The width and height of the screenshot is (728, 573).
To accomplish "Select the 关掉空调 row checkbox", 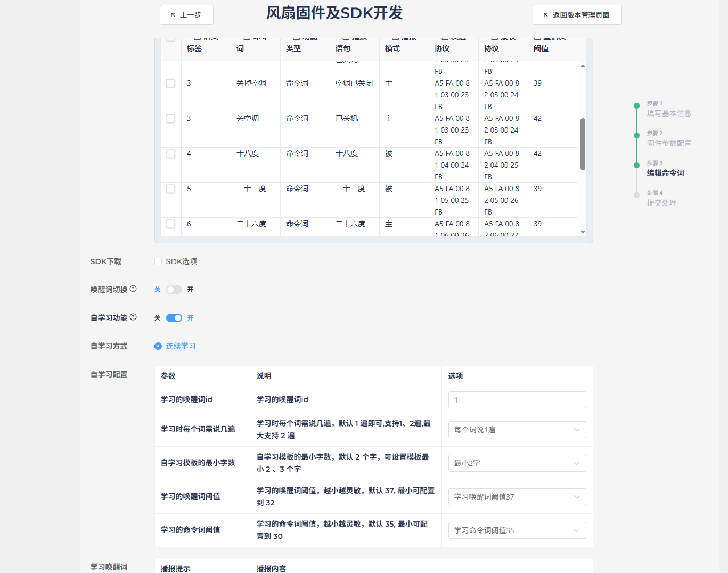I will (170, 84).
